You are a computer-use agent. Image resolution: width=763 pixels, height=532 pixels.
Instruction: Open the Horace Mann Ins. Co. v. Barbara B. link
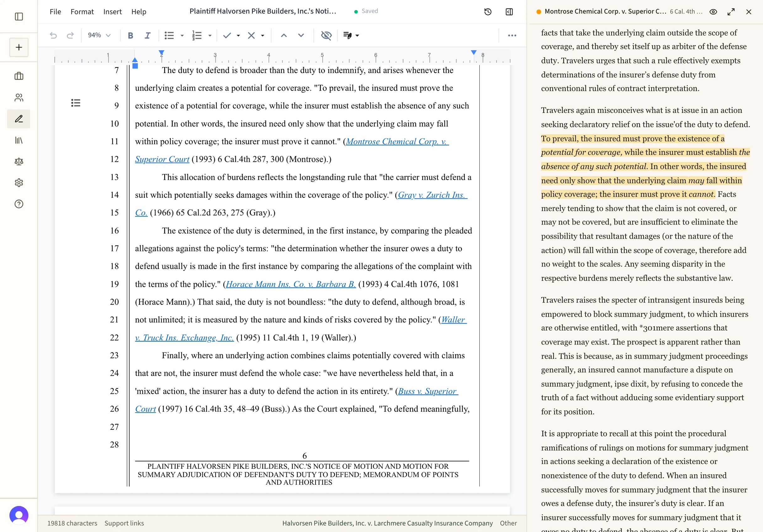291,284
